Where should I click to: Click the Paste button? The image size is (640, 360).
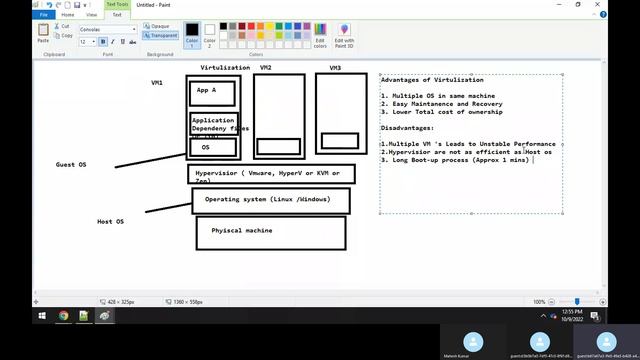pos(43,33)
